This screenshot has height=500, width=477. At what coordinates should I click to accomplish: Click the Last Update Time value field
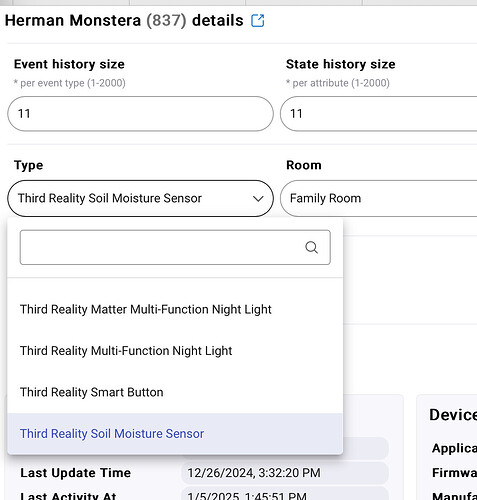click(285, 473)
